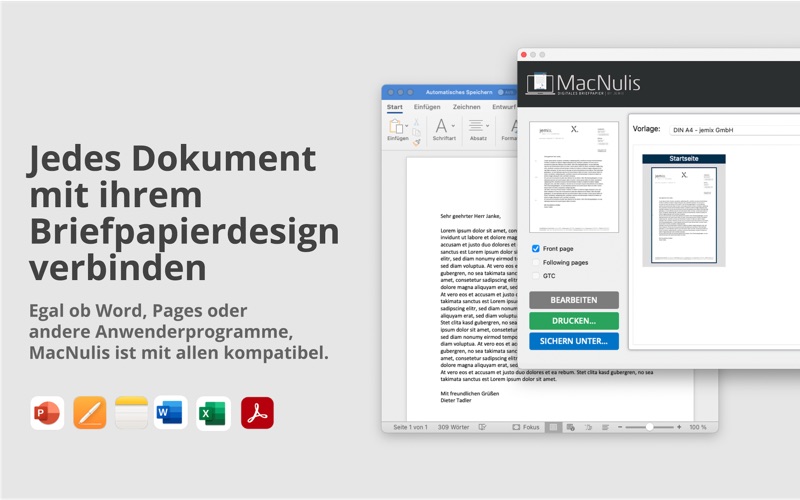Click the Fokus label in Word status bar

pyautogui.click(x=531, y=427)
